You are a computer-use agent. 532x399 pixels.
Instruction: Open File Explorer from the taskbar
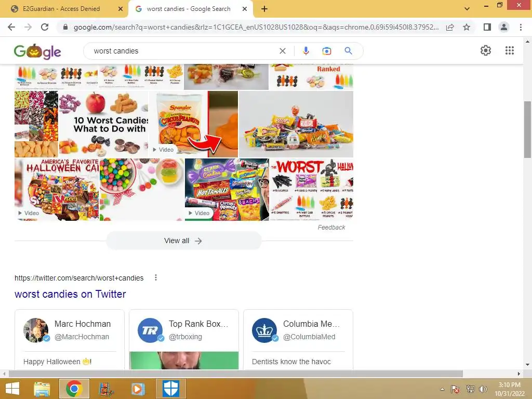tap(42, 389)
